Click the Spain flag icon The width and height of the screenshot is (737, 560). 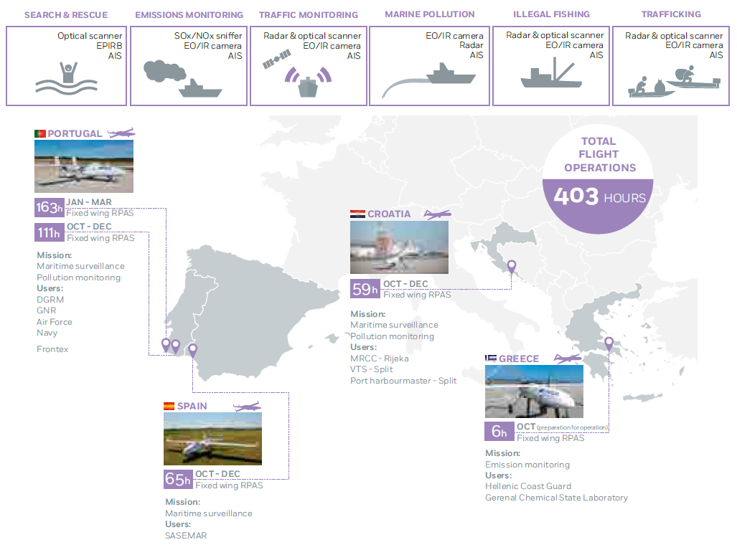[x=169, y=406]
